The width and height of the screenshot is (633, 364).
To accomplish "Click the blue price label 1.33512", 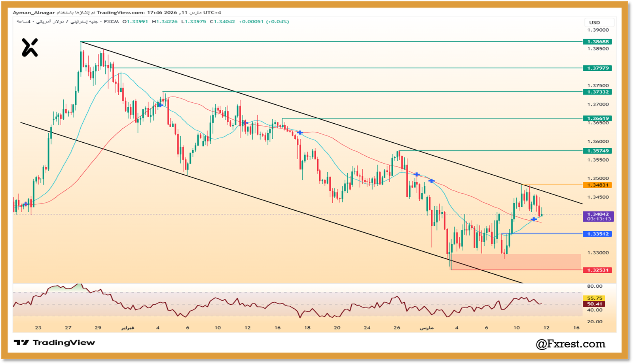I will click(x=597, y=234).
